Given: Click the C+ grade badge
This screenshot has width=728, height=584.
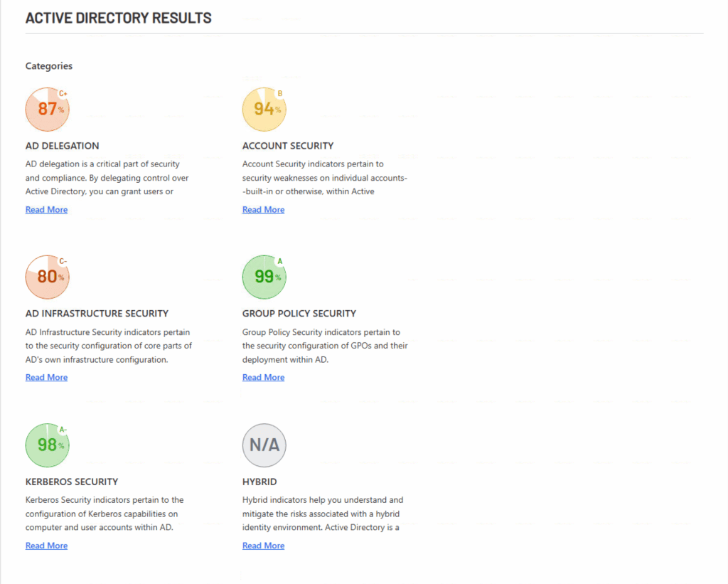Looking at the screenshot, I should (x=63, y=93).
